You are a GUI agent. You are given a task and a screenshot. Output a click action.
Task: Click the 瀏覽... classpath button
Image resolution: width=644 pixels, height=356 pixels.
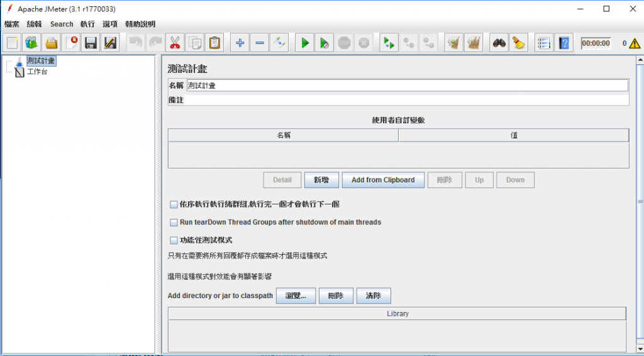tap(296, 296)
